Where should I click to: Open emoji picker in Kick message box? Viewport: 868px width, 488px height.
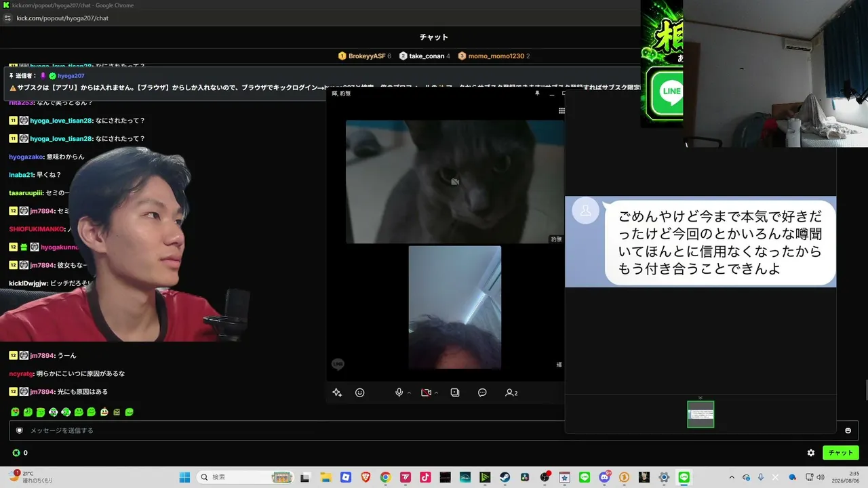click(848, 430)
